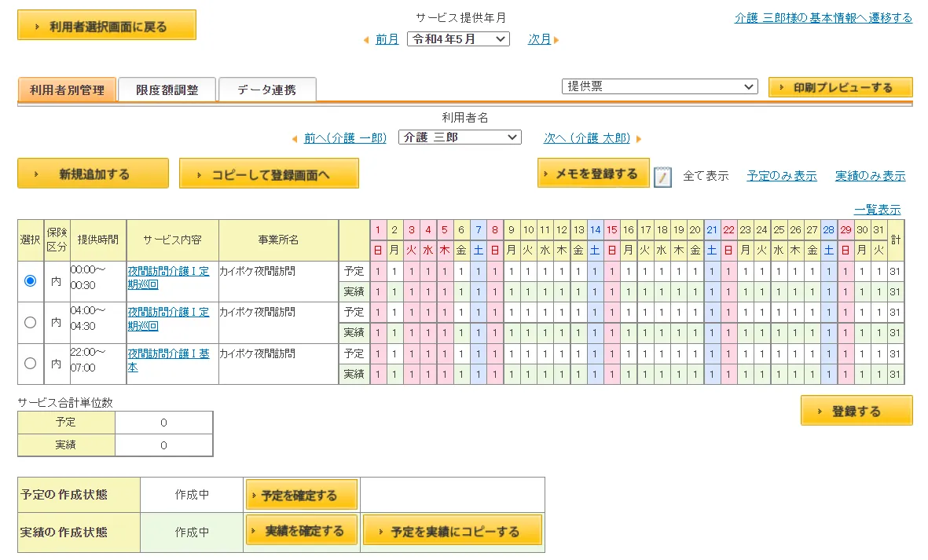The width and height of the screenshot is (928, 560).
Task: Select the 04:00～04:30 service row radio button
Action: click(x=29, y=322)
